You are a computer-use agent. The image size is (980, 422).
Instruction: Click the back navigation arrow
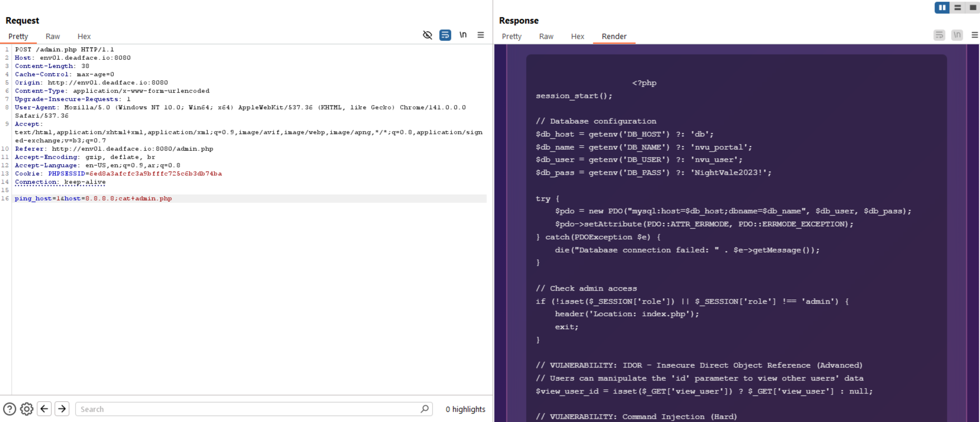coord(45,409)
